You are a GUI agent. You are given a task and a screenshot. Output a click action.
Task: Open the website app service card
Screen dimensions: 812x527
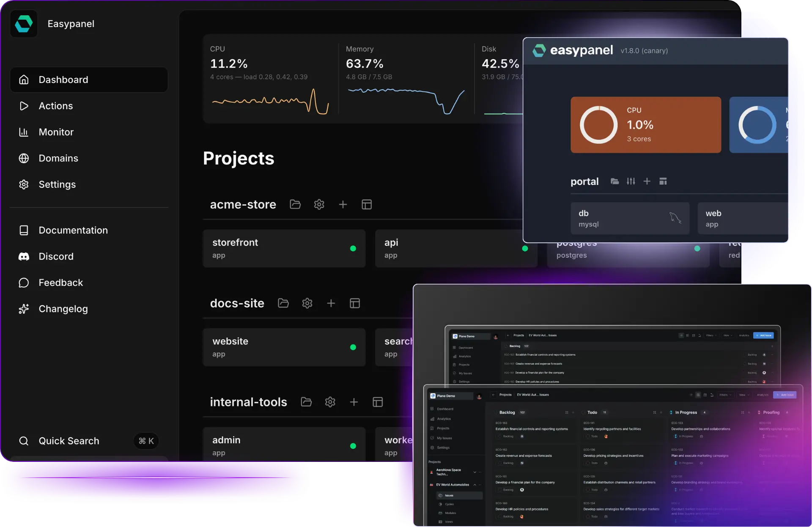pyautogui.click(x=284, y=347)
